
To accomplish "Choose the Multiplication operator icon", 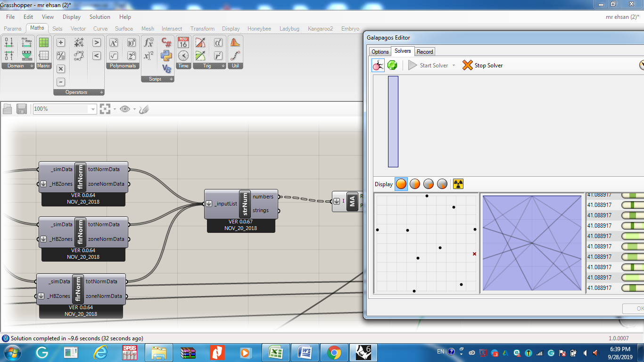I will click(x=61, y=69).
